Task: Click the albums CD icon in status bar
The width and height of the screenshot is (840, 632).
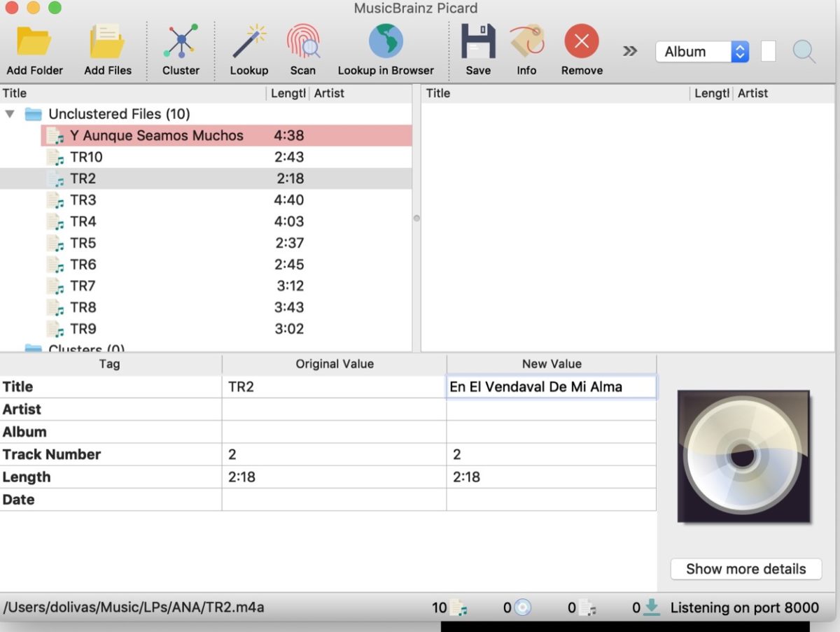Action: (522, 608)
